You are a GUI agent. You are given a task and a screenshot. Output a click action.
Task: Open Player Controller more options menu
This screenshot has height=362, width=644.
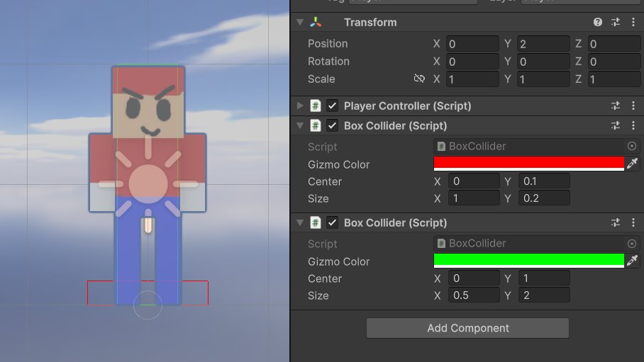(633, 106)
